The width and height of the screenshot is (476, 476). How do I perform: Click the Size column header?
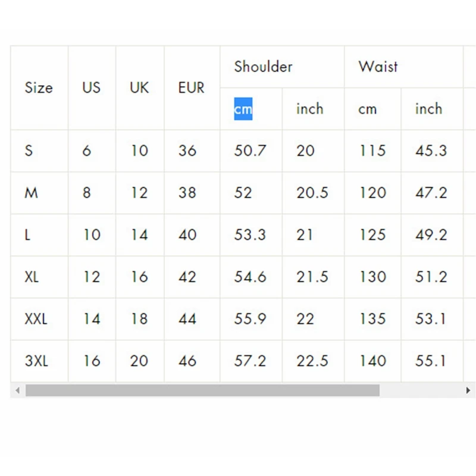click(38, 87)
